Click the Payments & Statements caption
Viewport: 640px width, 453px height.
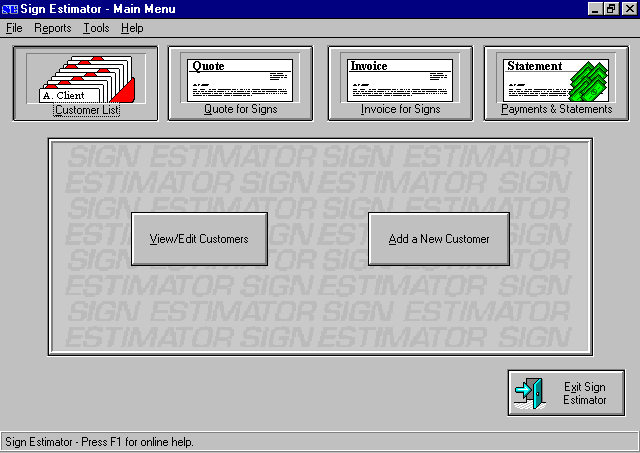557,110
